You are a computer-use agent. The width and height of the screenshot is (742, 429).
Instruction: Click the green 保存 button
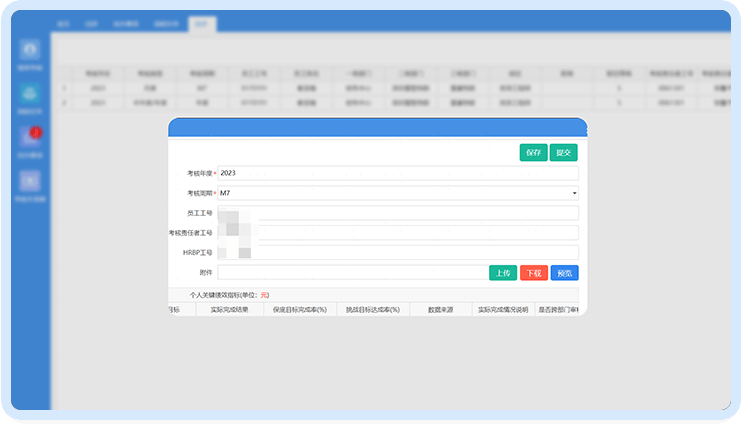pos(534,153)
